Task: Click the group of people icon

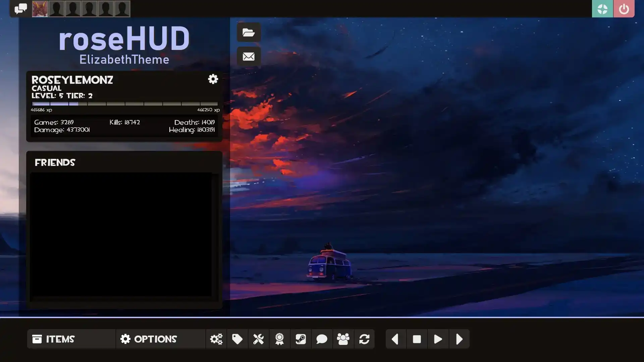Action: pyautogui.click(x=343, y=339)
